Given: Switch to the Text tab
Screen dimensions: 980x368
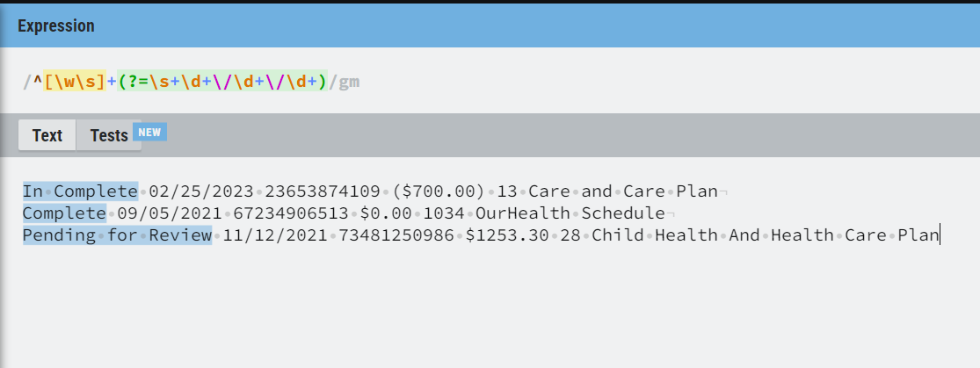Looking at the screenshot, I should [x=47, y=135].
